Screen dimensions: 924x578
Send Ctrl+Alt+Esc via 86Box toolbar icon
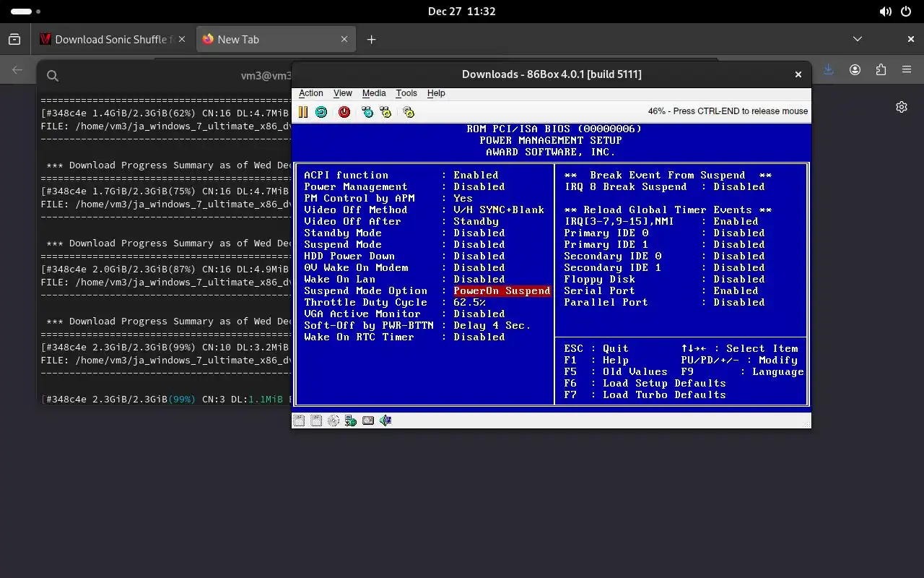click(x=385, y=112)
